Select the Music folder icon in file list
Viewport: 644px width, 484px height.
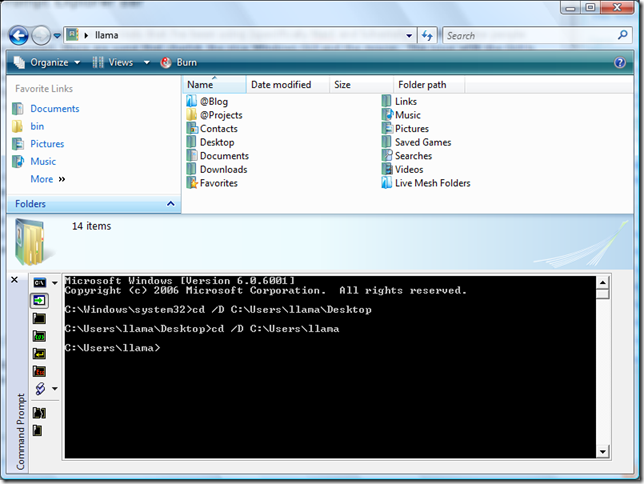tap(386, 115)
